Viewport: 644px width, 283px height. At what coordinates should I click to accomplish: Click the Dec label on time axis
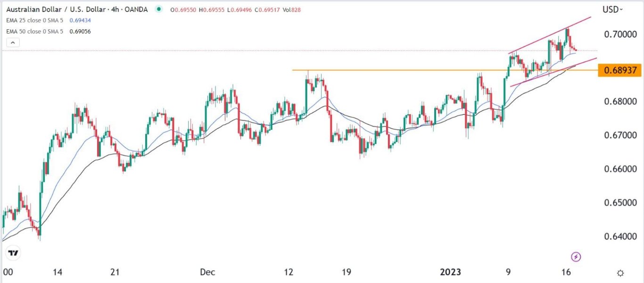(x=207, y=272)
